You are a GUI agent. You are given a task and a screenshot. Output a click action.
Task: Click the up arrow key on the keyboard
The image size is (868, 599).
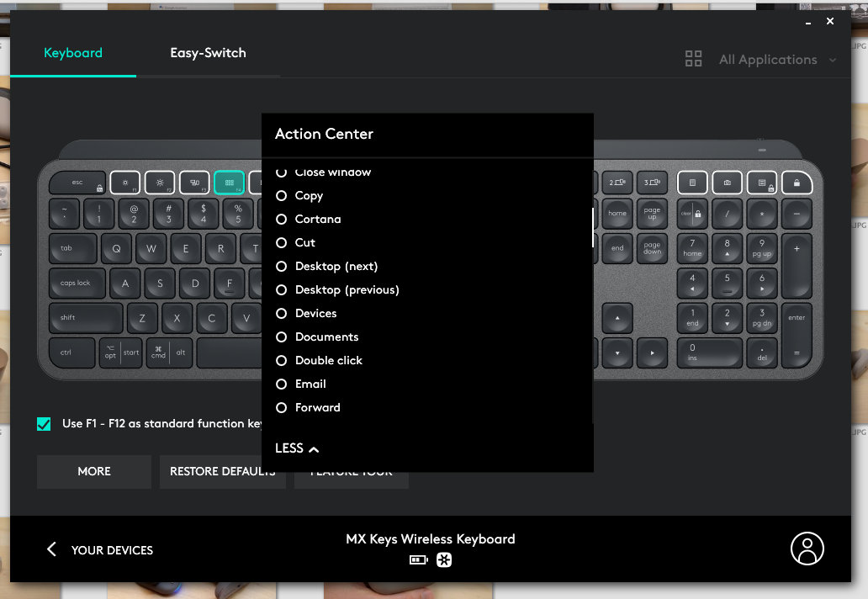point(617,318)
